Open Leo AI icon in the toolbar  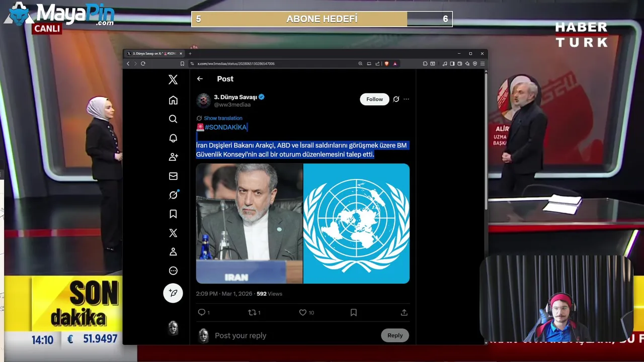click(467, 63)
